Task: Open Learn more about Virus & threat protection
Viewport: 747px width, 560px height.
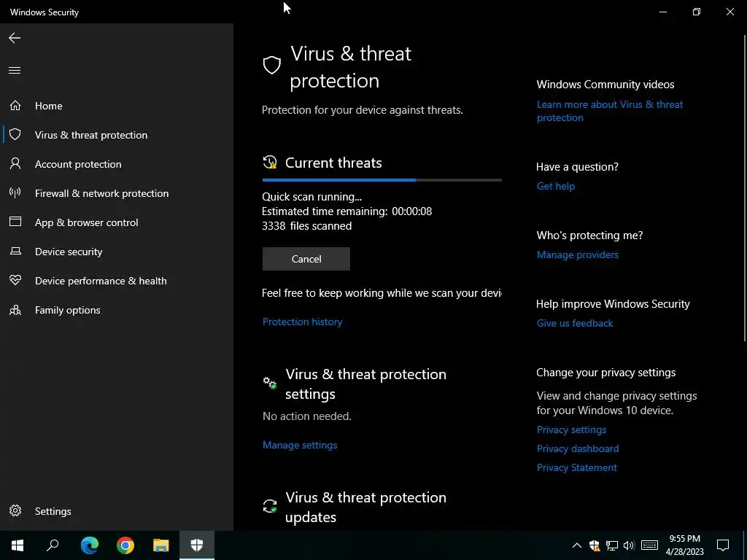Action: pyautogui.click(x=610, y=111)
